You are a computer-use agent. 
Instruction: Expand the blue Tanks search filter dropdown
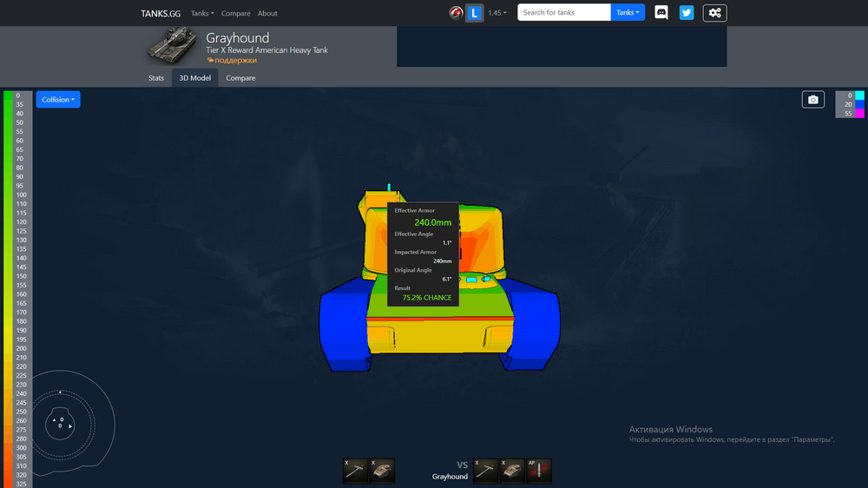(x=628, y=12)
